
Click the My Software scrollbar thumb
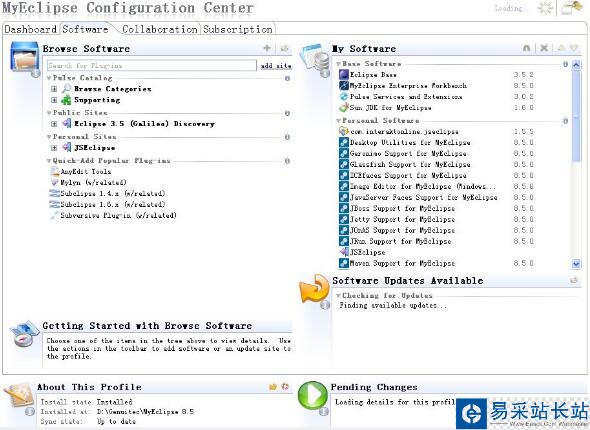tap(576, 116)
